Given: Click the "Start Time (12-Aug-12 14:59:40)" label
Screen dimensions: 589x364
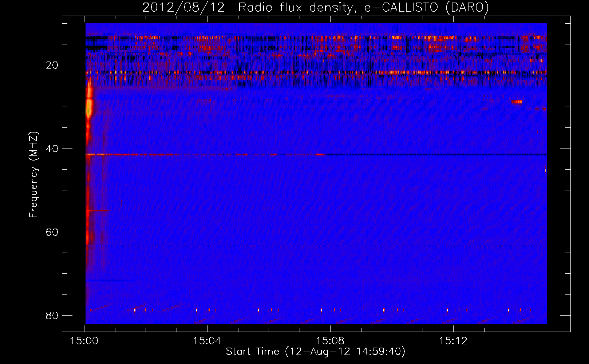Looking at the screenshot, I should (x=316, y=352).
